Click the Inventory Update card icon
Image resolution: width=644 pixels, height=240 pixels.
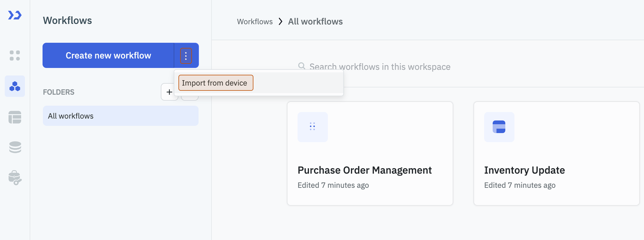coord(499,127)
